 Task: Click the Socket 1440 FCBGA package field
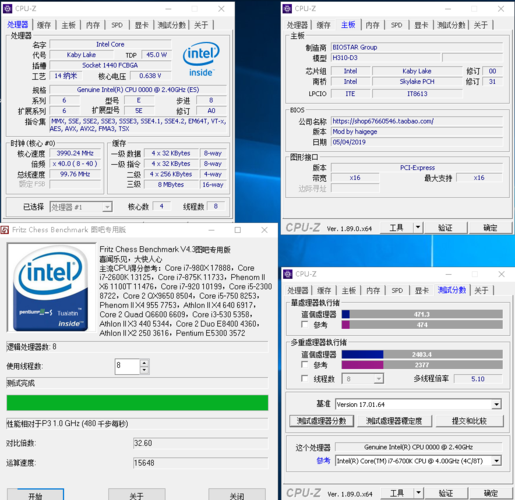[110, 65]
